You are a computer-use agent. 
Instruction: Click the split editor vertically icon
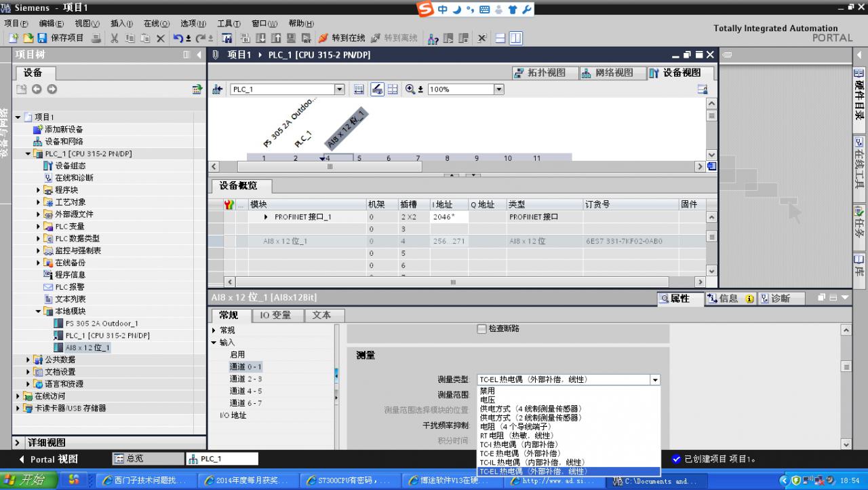pyautogui.click(x=516, y=39)
